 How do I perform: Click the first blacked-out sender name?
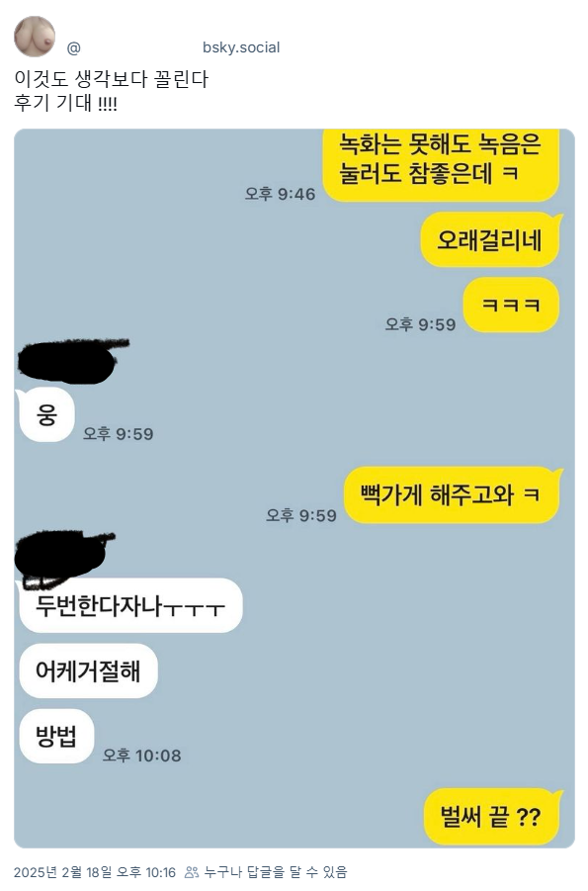[x=71, y=360]
